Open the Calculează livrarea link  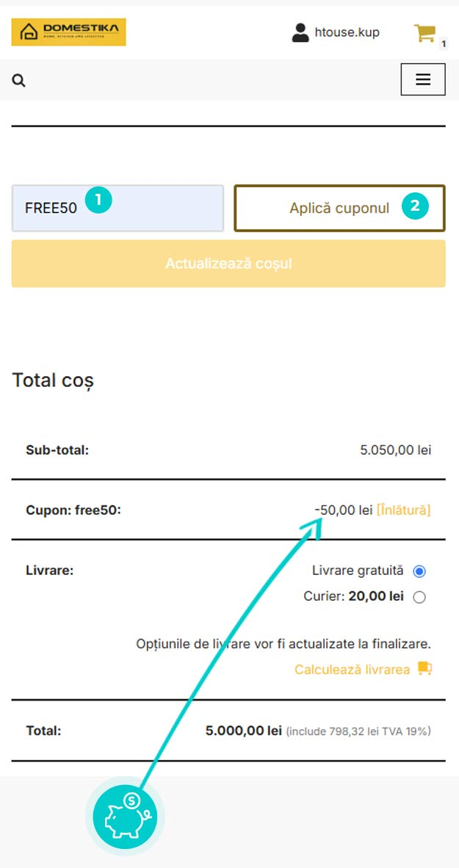352,669
